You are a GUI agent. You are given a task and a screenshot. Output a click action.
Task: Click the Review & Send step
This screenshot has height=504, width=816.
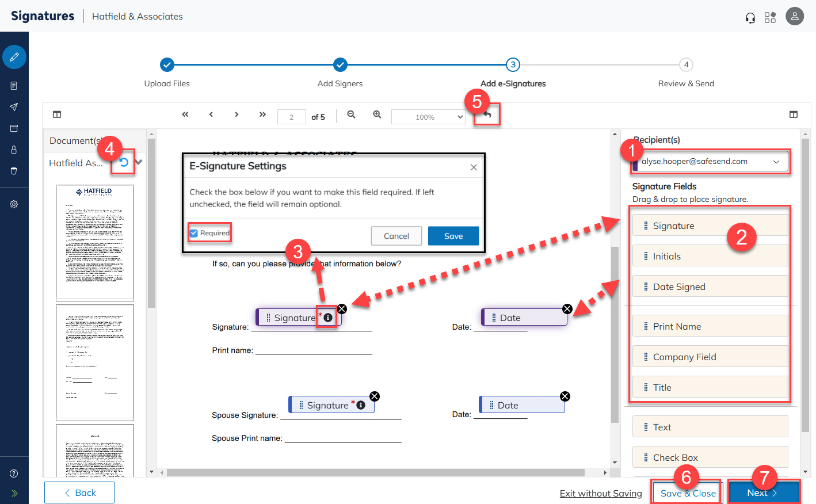tap(686, 65)
